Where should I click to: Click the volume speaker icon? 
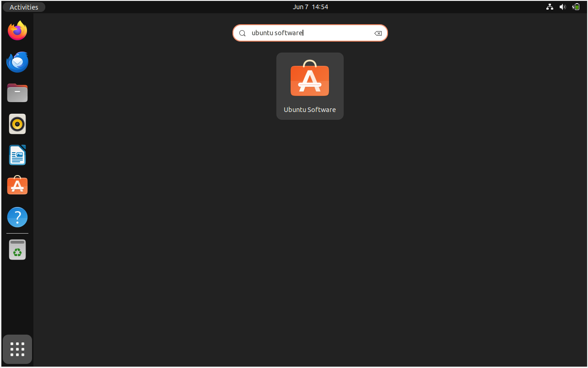click(x=562, y=7)
